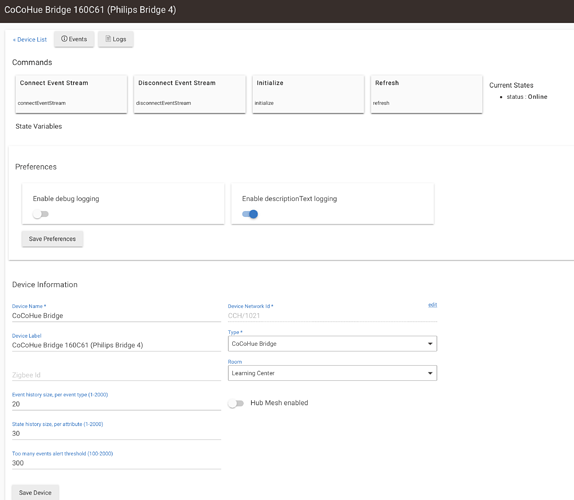Click the Initialize command tile
Screen dimensions: 574x500
point(308,94)
